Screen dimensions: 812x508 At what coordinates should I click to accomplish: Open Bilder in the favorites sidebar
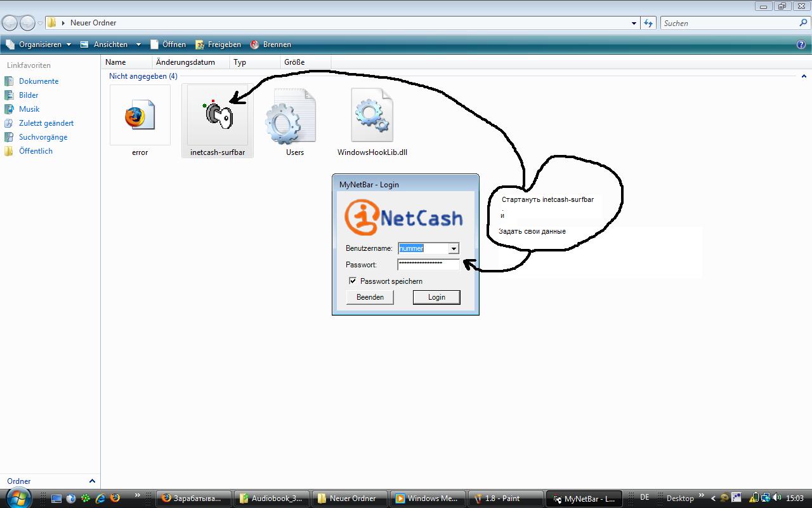click(29, 95)
